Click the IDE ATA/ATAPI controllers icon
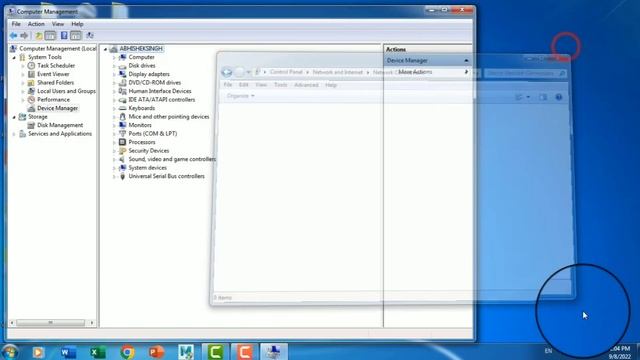The width and height of the screenshot is (640, 360). click(x=122, y=100)
